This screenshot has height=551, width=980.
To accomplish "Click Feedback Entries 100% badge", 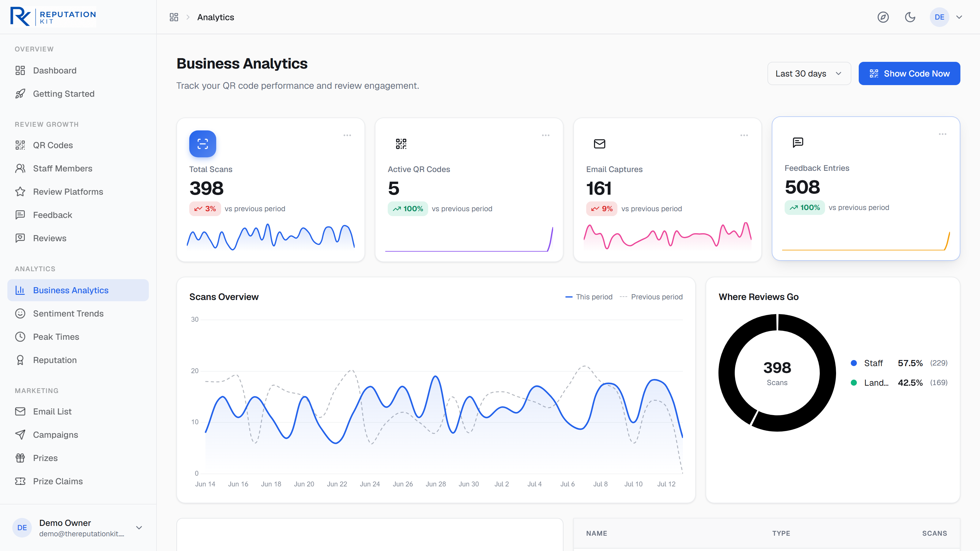I will (x=805, y=208).
